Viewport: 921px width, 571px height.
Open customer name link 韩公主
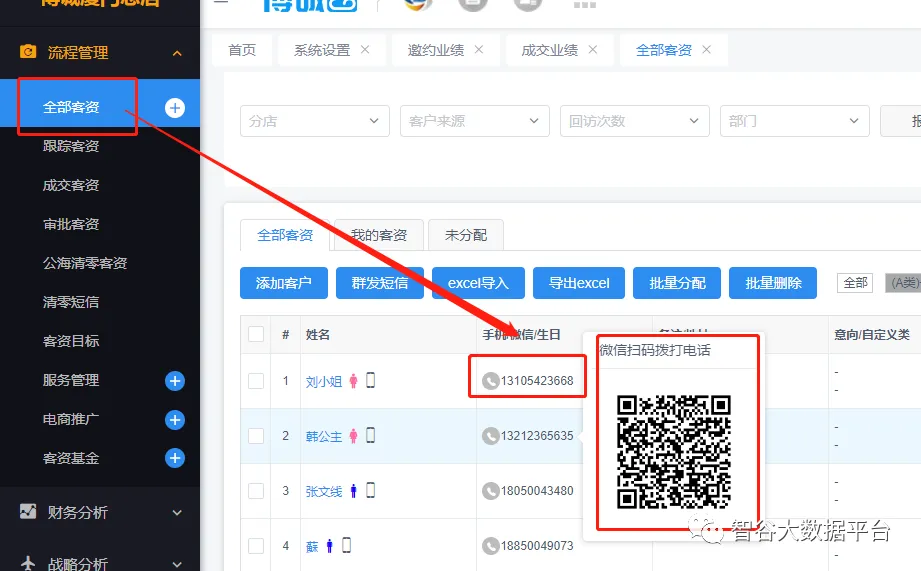[323, 436]
